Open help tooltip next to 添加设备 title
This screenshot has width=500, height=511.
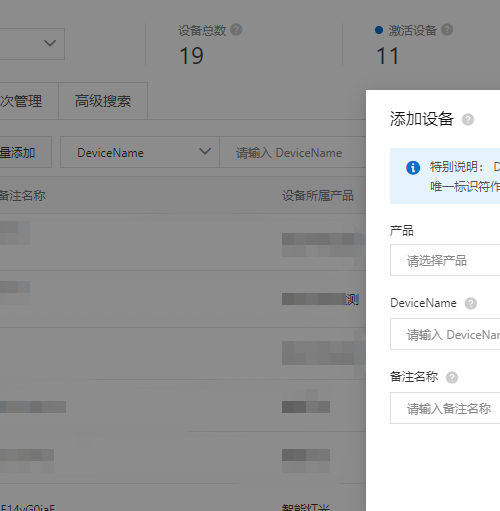coord(468,119)
